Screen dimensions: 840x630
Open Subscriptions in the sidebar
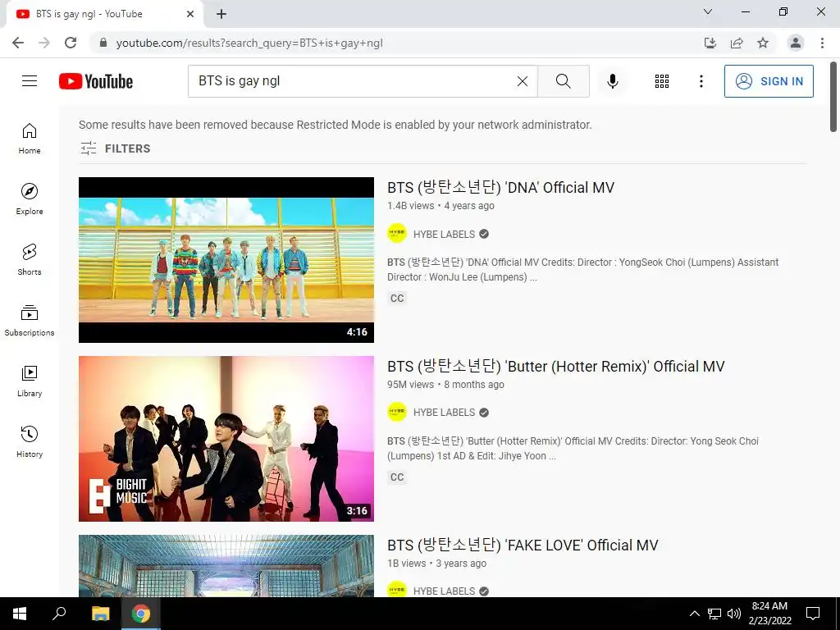click(x=30, y=321)
